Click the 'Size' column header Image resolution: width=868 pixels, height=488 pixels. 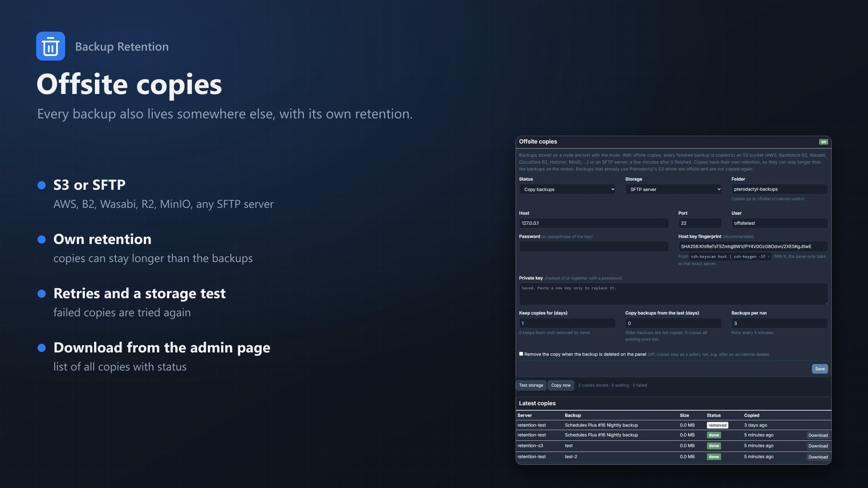tap(684, 415)
